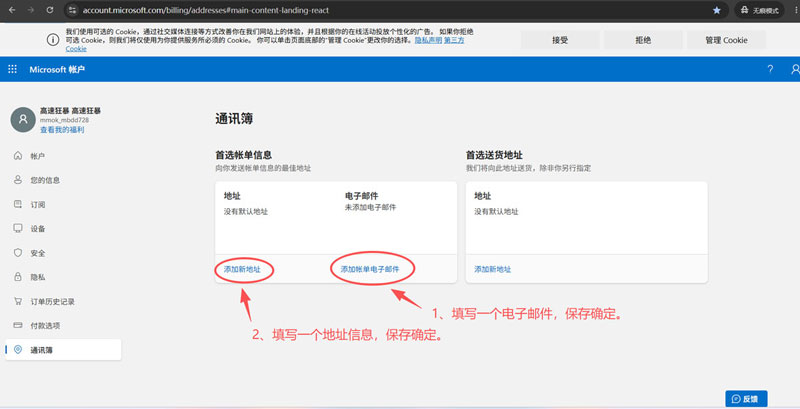The image size is (800, 409).
Task: Open 付款选项 in sidebar
Action: point(45,325)
